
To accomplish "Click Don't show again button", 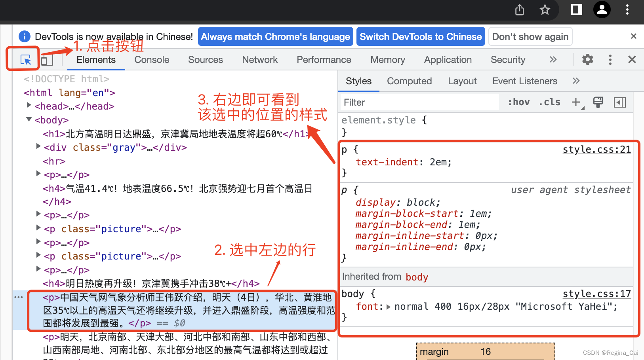I will (x=530, y=37).
